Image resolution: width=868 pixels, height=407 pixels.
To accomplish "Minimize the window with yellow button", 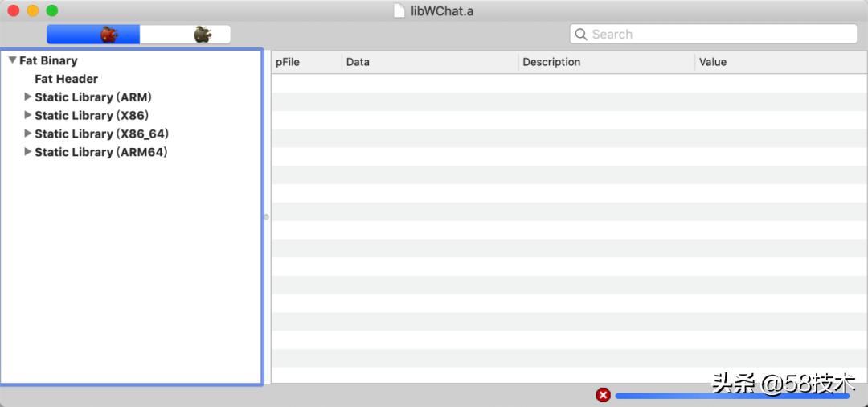I will pyautogui.click(x=33, y=10).
